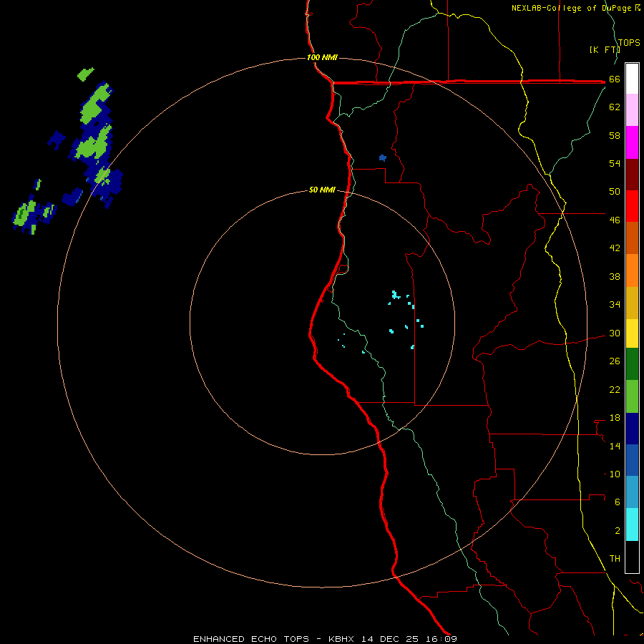Viewport: 644px width, 644px height.
Task: Click 'ENHANCED ECHO TOPS' title text
Action: pyautogui.click(x=251, y=639)
